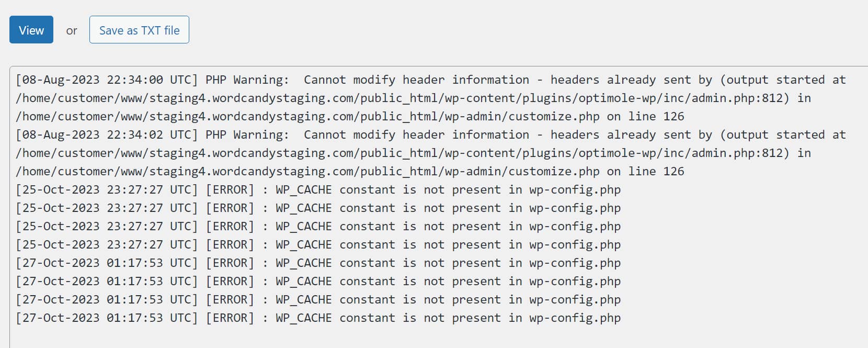Screen dimensions: 868x348
Task: Click Save as TXT file button
Action: [x=139, y=30]
